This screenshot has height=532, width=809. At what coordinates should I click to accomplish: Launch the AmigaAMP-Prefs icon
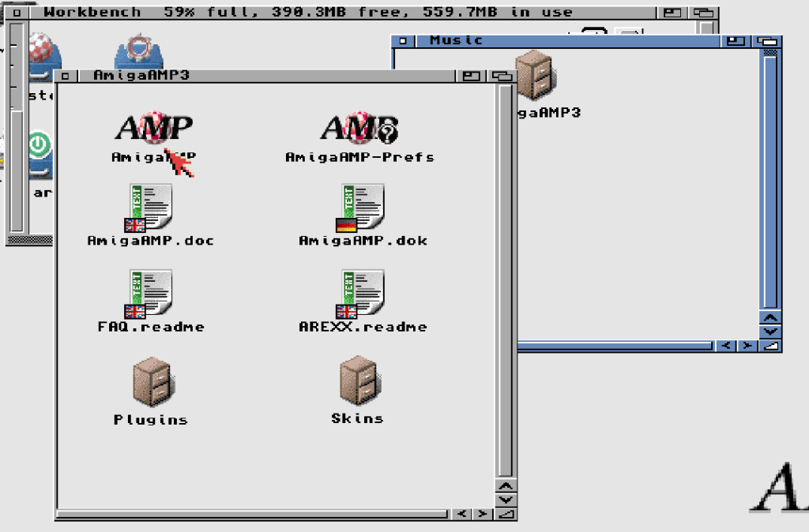coord(359,130)
